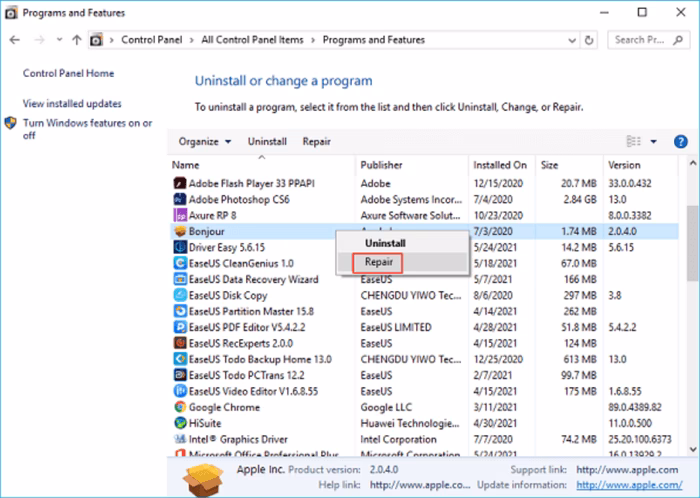The width and height of the screenshot is (700, 498).
Task: Click version 25.20.100.6373 cell
Action: coord(640,440)
